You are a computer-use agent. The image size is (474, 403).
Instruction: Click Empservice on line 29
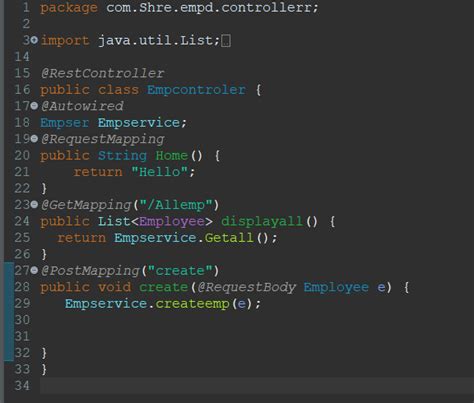click(106, 303)
